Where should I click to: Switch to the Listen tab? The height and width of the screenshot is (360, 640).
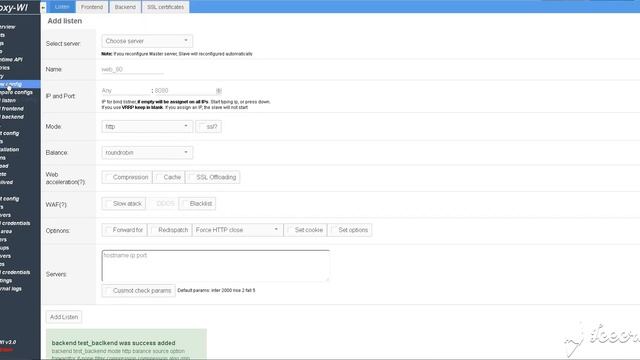tap(62, 7)
